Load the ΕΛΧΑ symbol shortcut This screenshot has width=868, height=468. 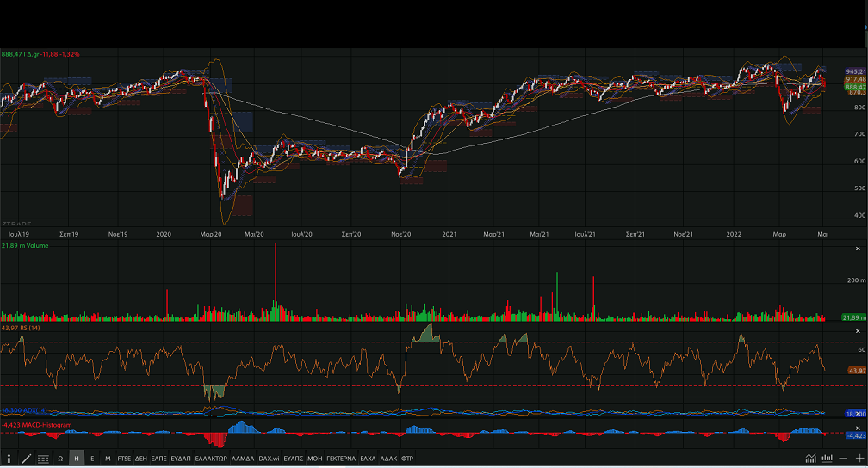coord(368,459)
